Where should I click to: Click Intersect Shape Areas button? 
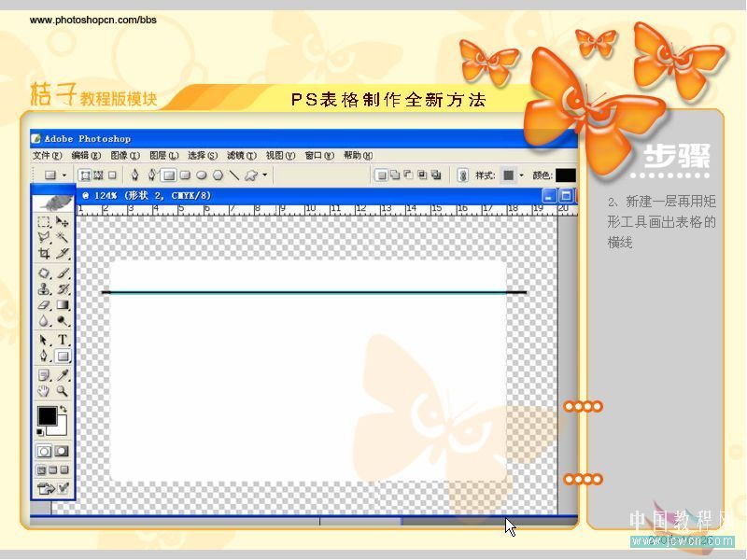422,175
